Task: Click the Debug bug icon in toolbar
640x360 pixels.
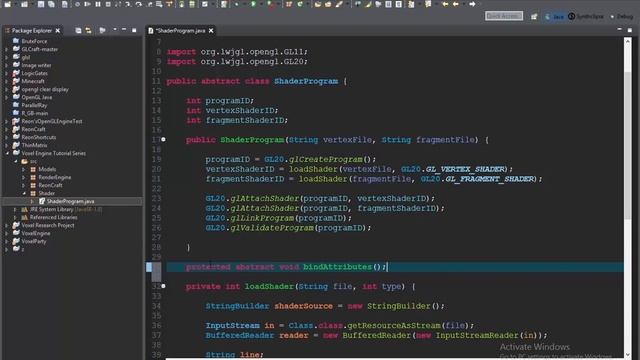Action: (x=237, y=4)
